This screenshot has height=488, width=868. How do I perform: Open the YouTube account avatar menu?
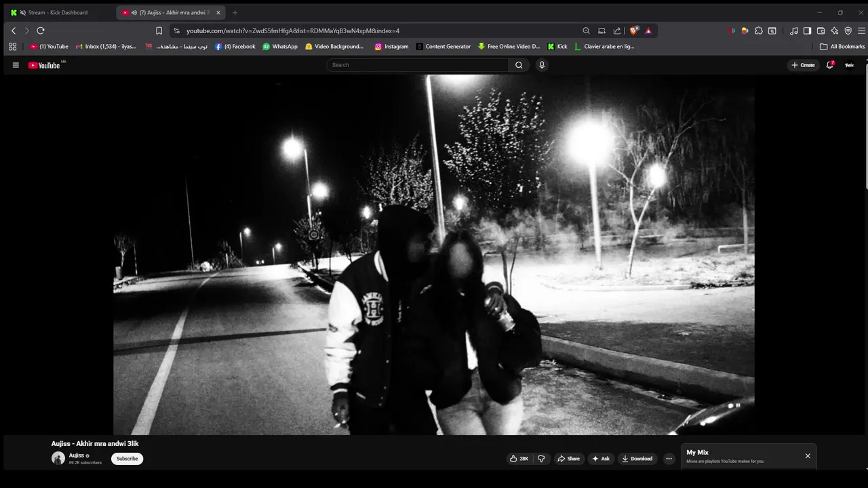tap(849, 65)
